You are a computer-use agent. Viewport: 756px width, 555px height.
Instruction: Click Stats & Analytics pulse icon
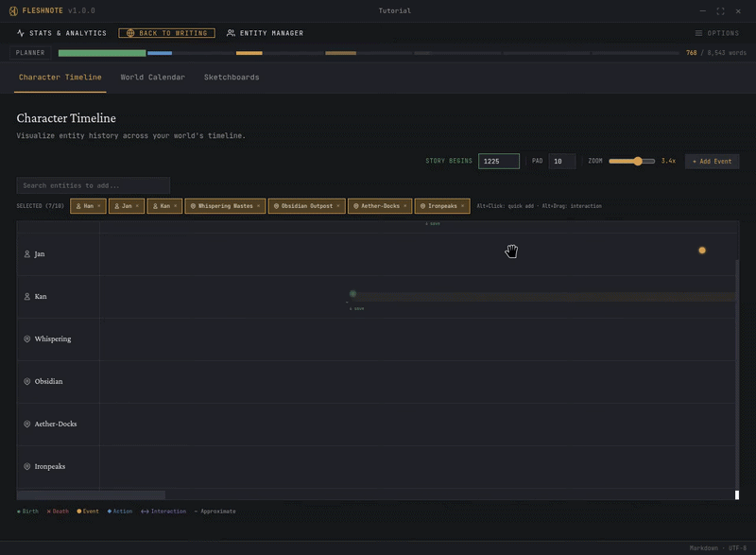tap(20, 33)
